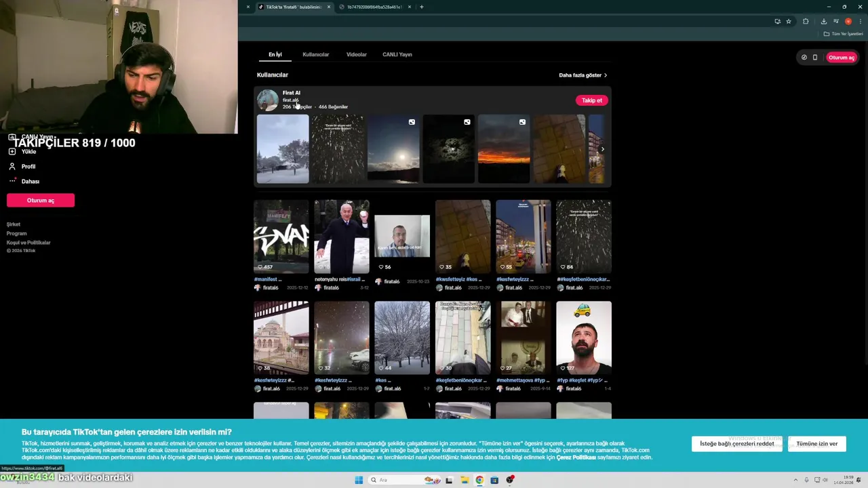Expand Daha fazla göster users link
This screenshot has width=868, height=488.
(x=583, y=75)
